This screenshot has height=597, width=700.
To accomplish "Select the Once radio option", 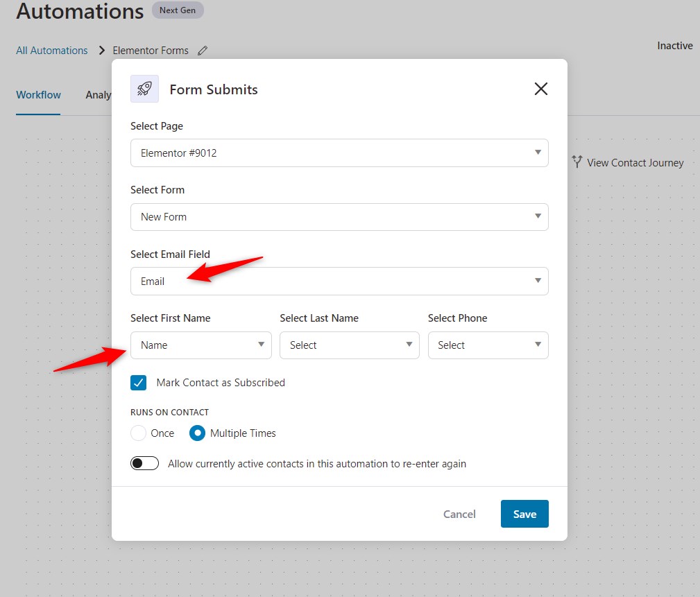I will point(138,433).
